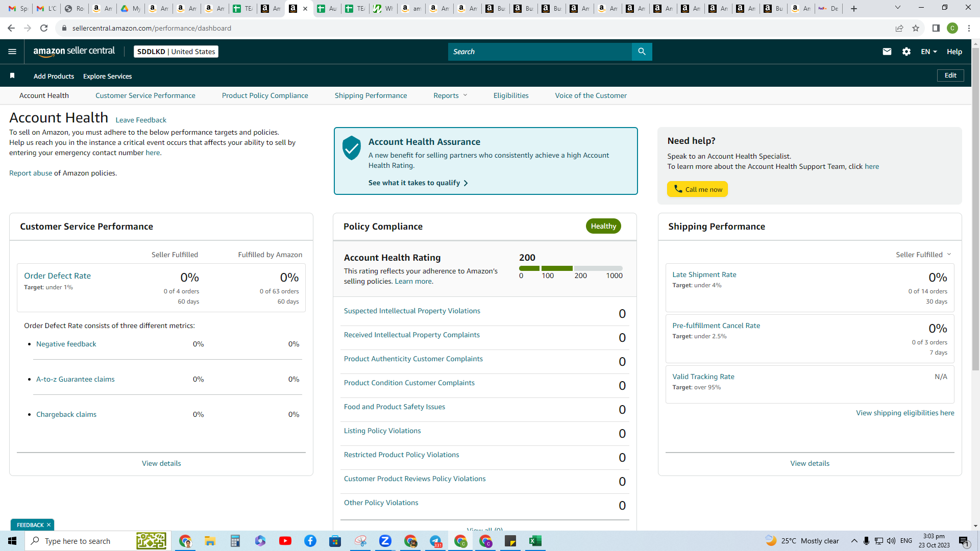Open Negative feedback metric
Image resolution: width=980 pixels, height=551 pixels.
(x=66, y=344)
